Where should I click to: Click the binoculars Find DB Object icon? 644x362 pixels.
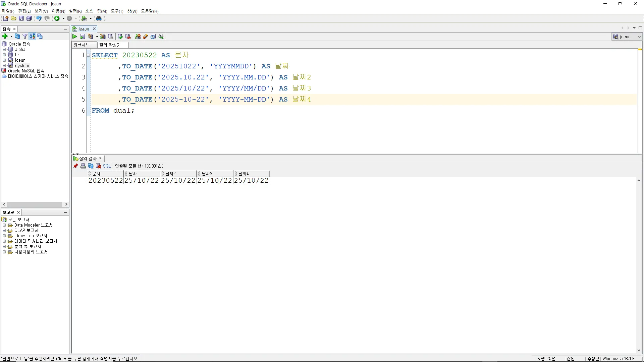point(99,18)
